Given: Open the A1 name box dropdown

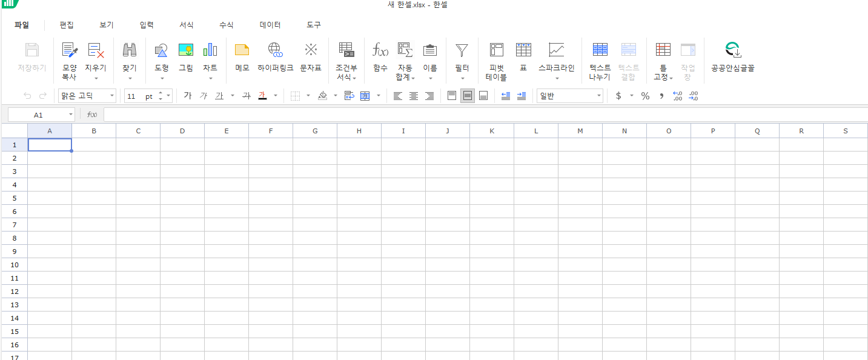Looking at the screenshot, I should pos(71,115).
